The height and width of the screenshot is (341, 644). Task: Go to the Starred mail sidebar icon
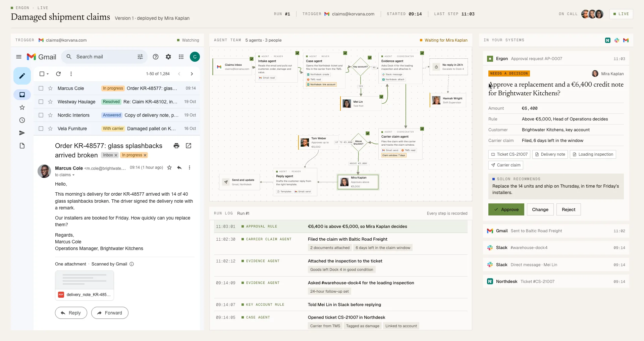pyautogui.click(x=22, y=107)
